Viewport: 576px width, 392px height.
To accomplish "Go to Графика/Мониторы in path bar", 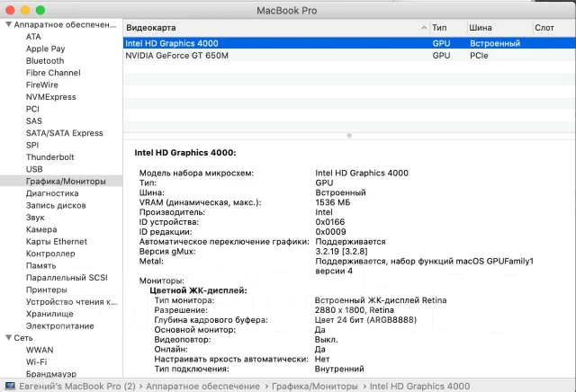I will tap(315, 386).
